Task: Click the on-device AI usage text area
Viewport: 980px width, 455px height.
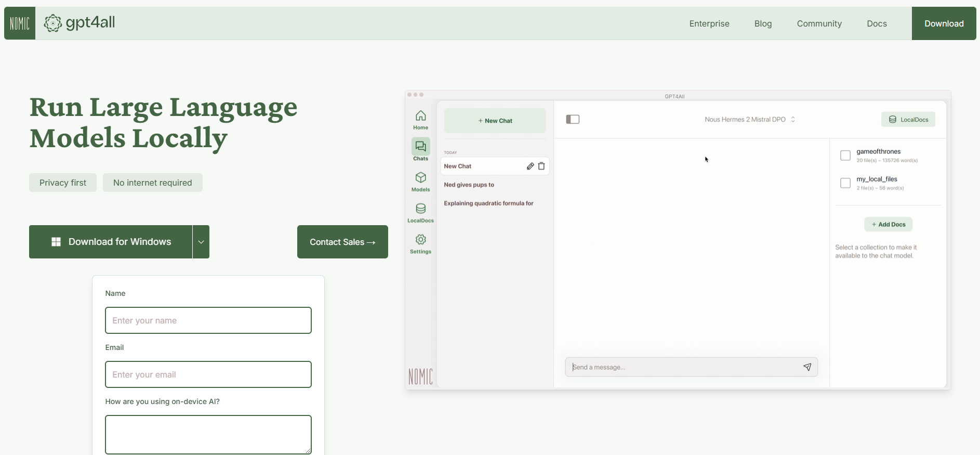Action: click(x=208, y=435)
